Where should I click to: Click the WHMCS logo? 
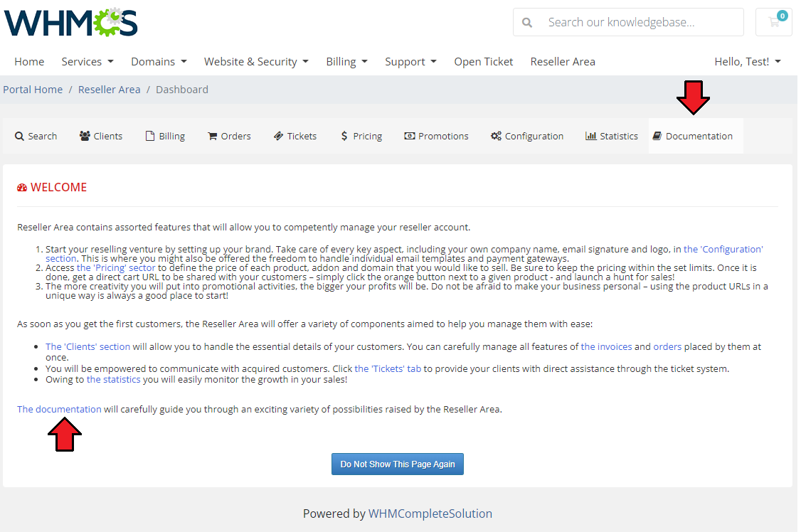coord(71,23)
